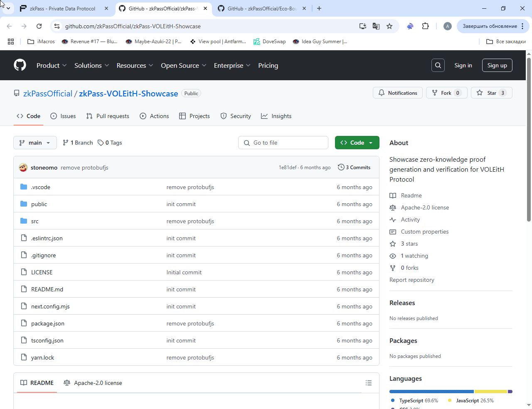Click the browser back arrow
Screen dimensions: 532x409
click(x=9, y=26)
